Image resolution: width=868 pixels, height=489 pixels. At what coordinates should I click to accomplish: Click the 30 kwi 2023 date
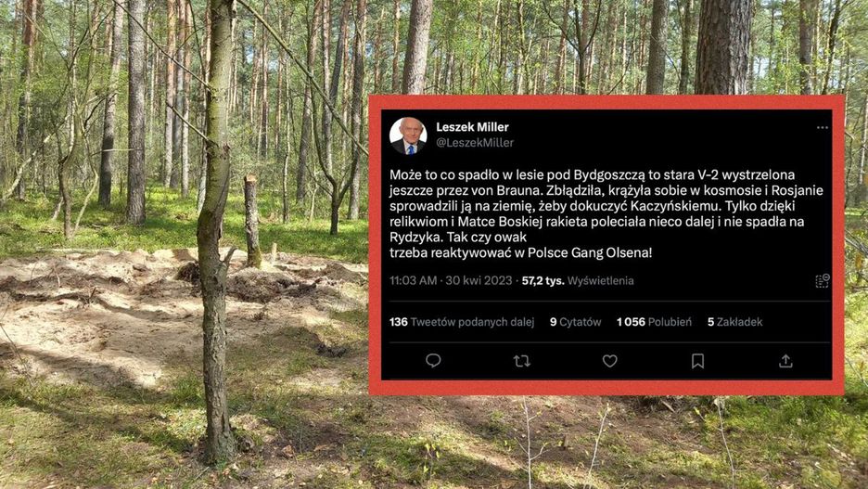tap(479, 281)
